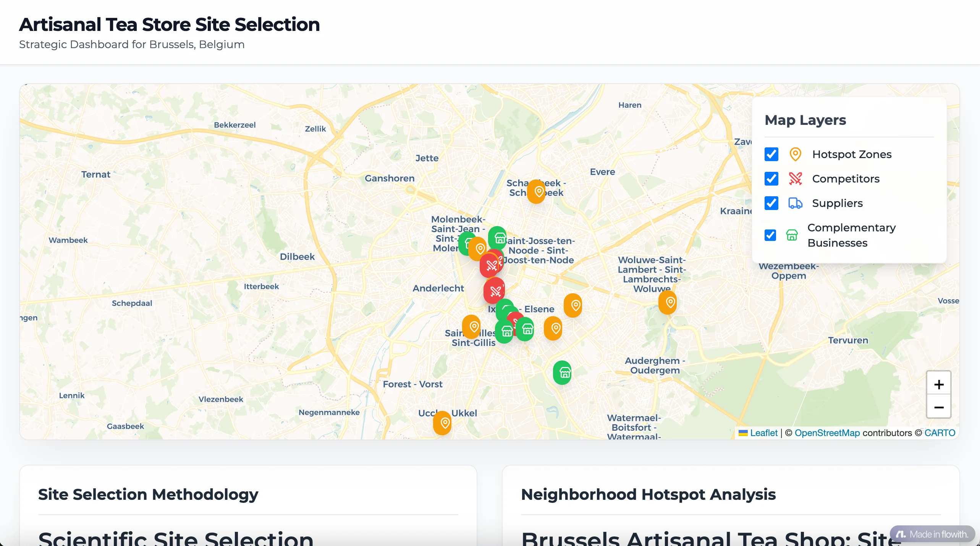
Task: Open the green shop marker left of Saint-Josse-ten-Noode label
Action: pos(498,238)
